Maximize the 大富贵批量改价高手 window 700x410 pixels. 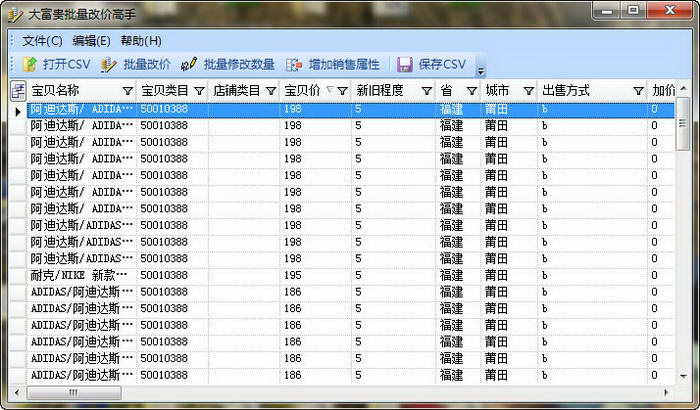tap(633, 10)
